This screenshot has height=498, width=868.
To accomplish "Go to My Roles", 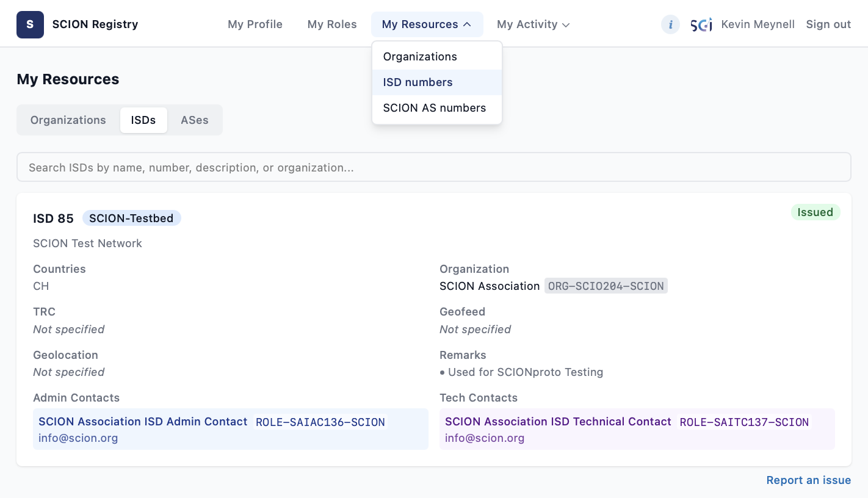I will pos(332,24).
